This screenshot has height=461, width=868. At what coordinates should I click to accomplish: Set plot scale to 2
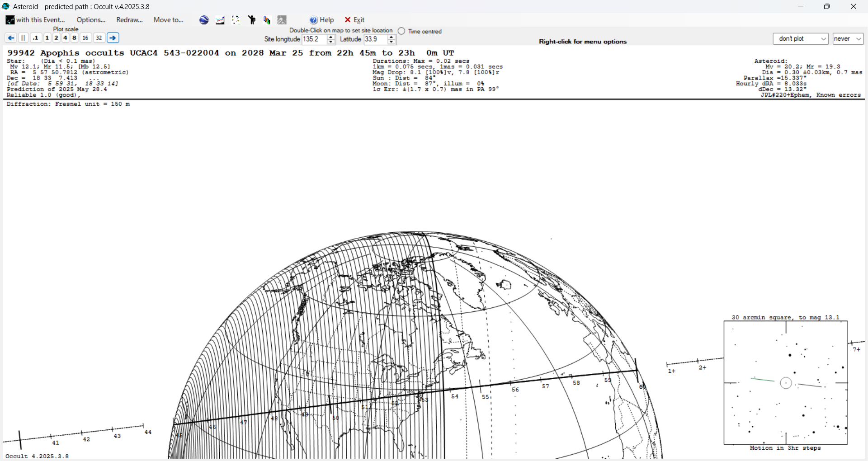(x=56, y=38)
